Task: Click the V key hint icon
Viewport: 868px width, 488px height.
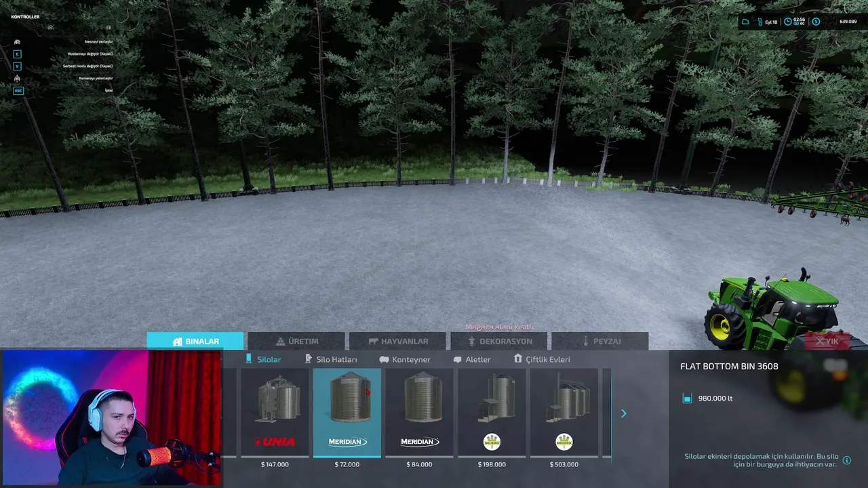Action: coord(18,66)
